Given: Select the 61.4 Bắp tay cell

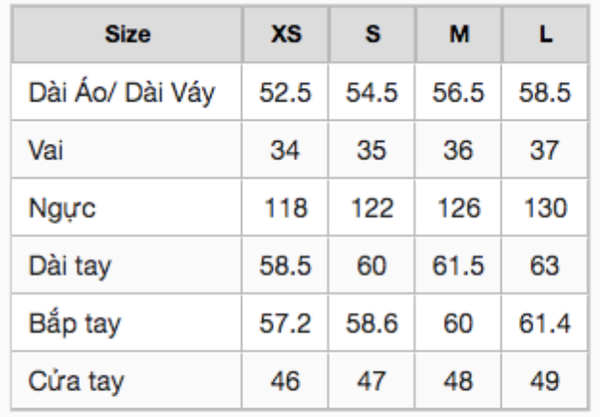Looking at the screenshot, I should point(545,323).
